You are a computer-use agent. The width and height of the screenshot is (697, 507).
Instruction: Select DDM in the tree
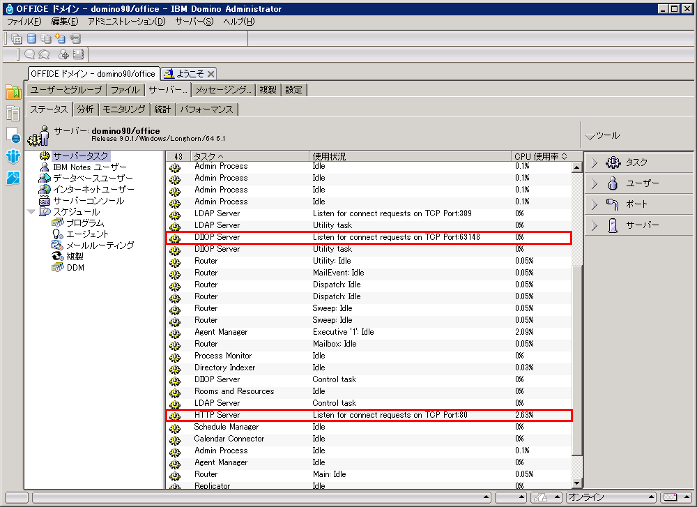(76, 267)
